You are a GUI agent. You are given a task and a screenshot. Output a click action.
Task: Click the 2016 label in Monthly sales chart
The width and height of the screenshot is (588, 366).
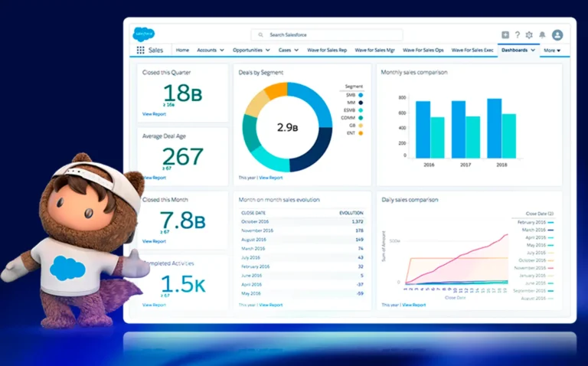click(429, 165)
